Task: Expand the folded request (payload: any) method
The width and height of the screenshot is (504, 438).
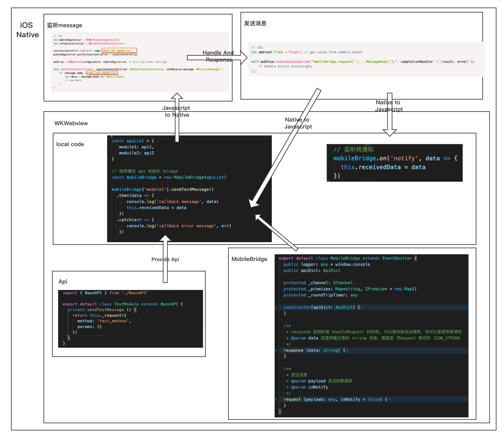Action: [x=276, y=399]
